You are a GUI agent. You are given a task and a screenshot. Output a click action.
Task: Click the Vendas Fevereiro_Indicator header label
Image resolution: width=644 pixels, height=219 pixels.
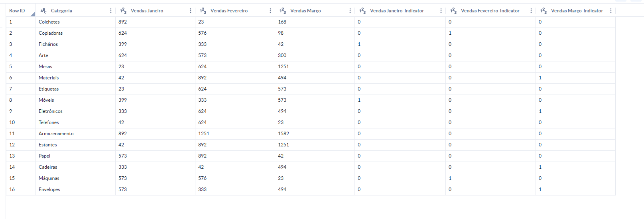pos(490,11)
